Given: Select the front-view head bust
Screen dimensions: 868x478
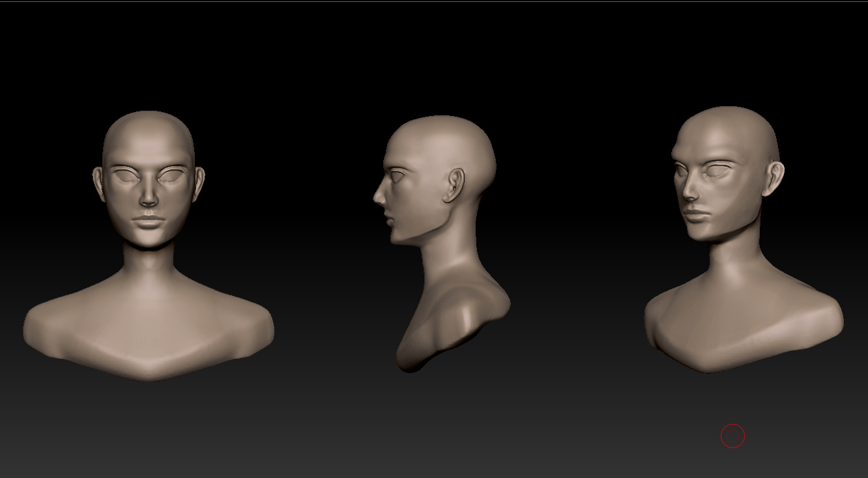Looking at the screenshot, I should pos(149,246).
